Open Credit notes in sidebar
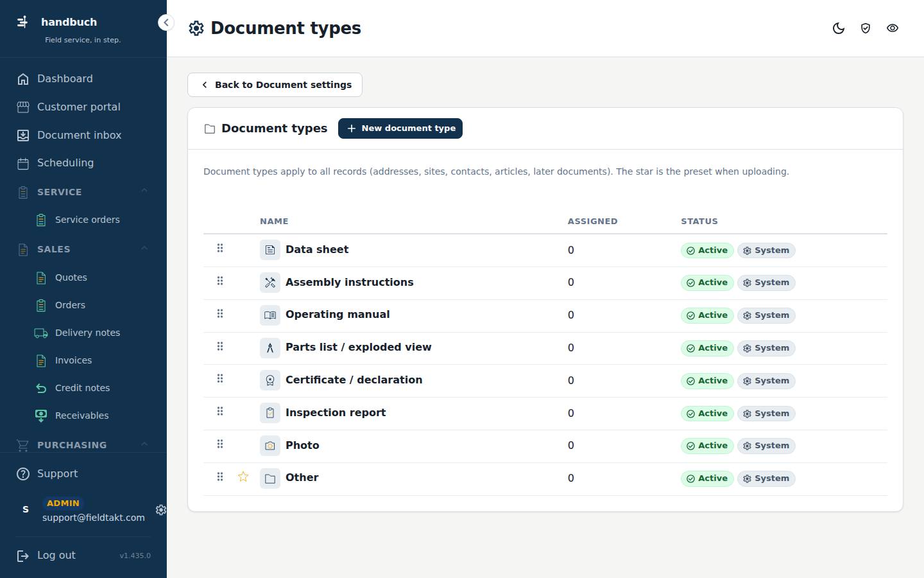The height and width of the screenshot is (578, 924). (83, 388)
